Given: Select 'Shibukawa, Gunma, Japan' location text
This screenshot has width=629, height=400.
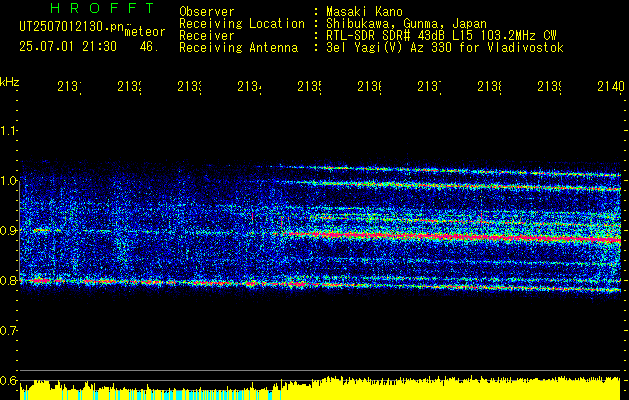Looking at the screenshot, I should [x=406, y=24].
